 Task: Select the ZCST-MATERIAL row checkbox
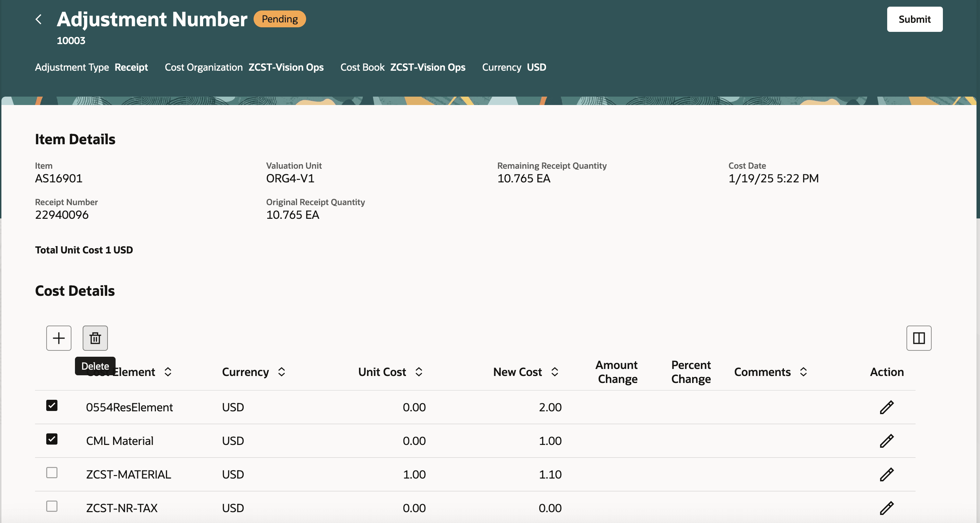(x=52, y=473)
